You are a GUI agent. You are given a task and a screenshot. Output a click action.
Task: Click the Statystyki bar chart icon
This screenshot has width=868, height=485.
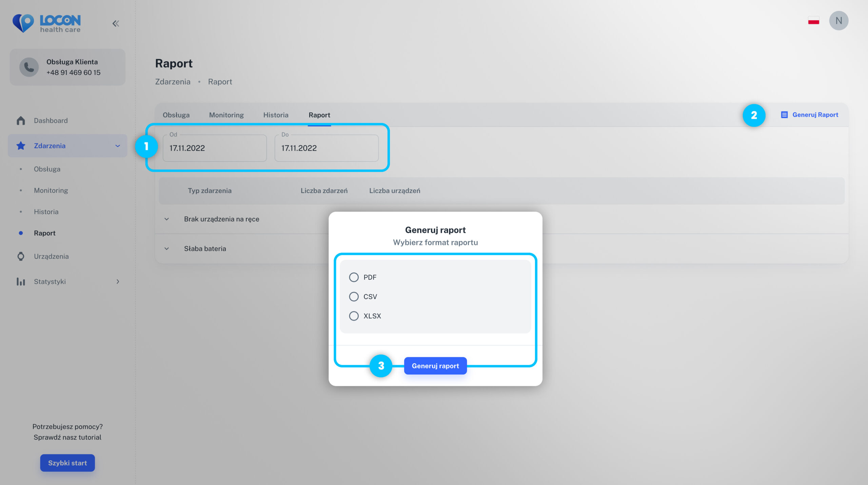tap(21, 281)
